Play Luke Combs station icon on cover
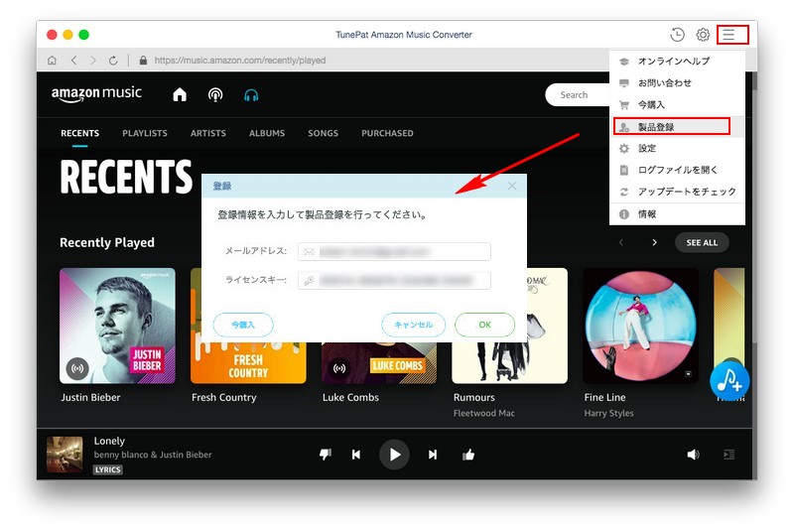The image size is (794, 532). click(339, 368)
